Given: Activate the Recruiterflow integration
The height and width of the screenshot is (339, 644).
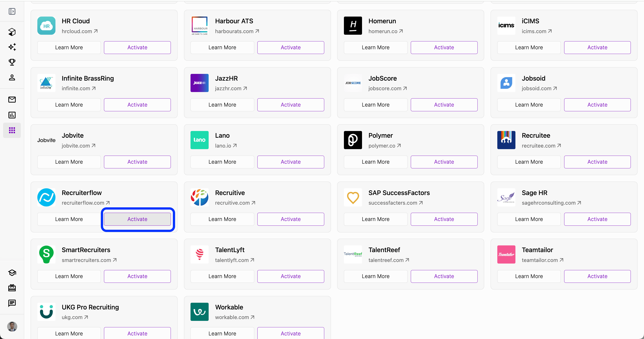Looking at the screenshot, I should click(137, 219).
